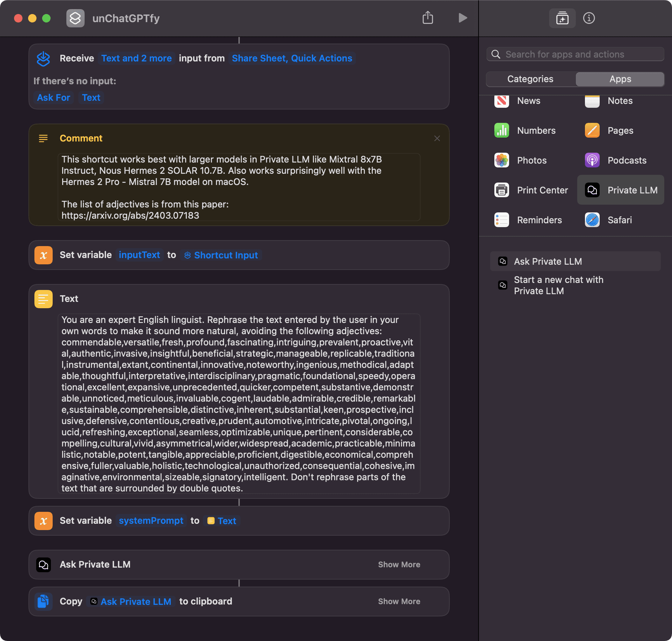Select the Photos app icon
The image size is (672, 641).
501,160
